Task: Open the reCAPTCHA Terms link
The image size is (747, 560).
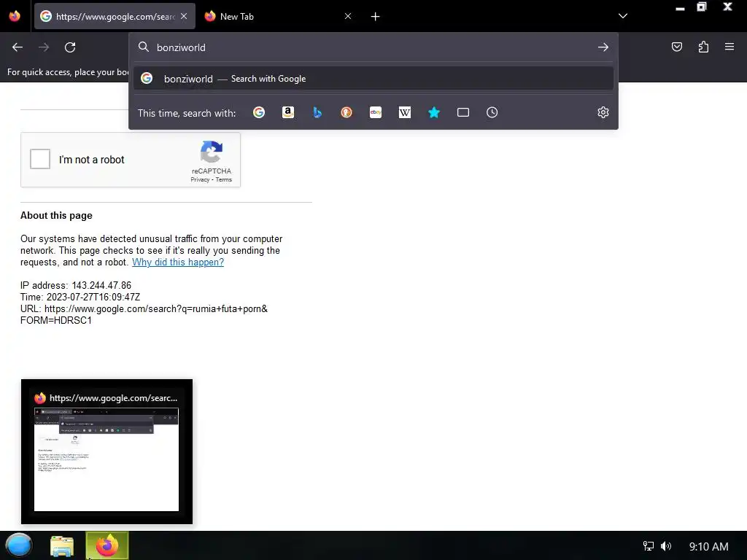Action: click(223, 179)
